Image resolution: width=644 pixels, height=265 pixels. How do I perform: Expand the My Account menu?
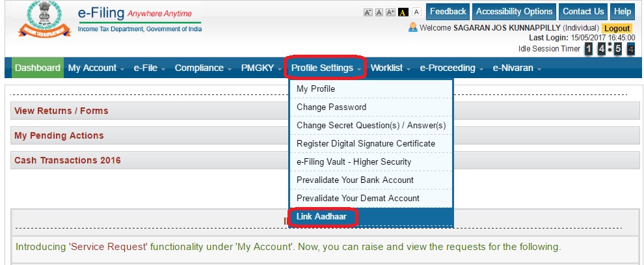[96, 68]
